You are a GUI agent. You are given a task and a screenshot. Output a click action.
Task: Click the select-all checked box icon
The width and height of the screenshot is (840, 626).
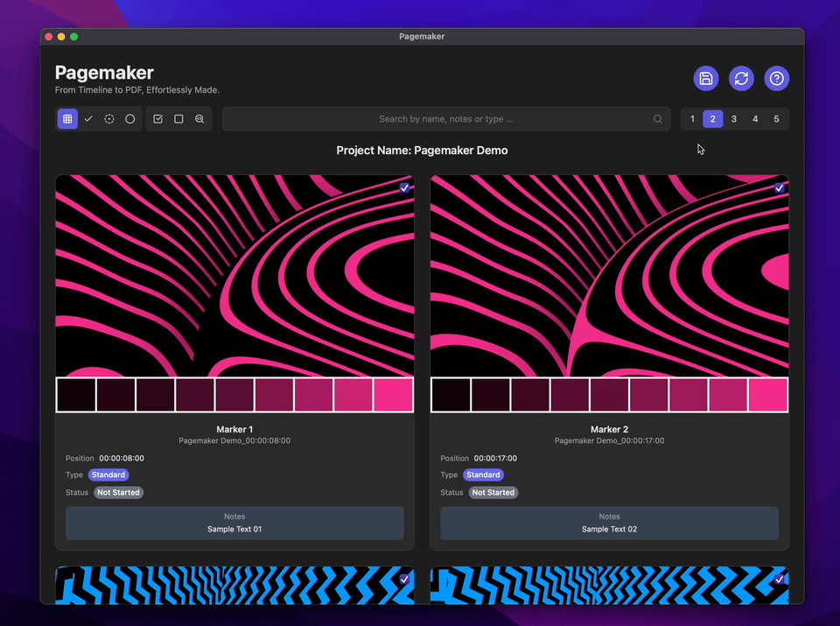(158, 119)
